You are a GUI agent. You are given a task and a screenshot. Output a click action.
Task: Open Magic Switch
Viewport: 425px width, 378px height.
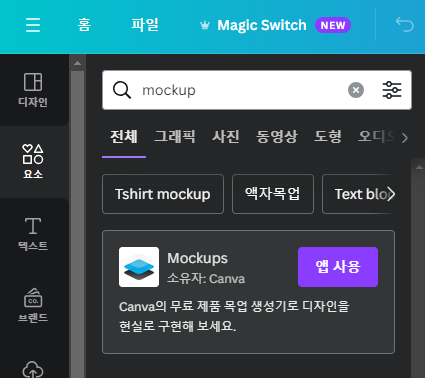point(262,25)
